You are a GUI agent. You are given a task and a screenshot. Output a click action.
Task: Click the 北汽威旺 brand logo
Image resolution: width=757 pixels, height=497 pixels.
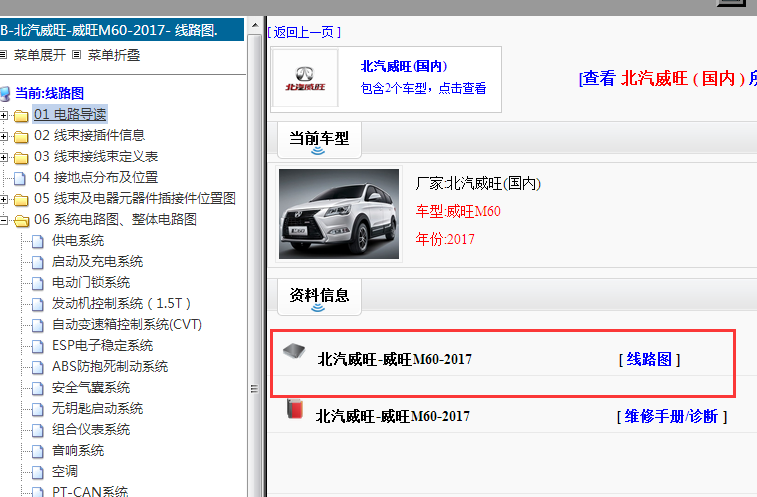click(x=305, y=78)
